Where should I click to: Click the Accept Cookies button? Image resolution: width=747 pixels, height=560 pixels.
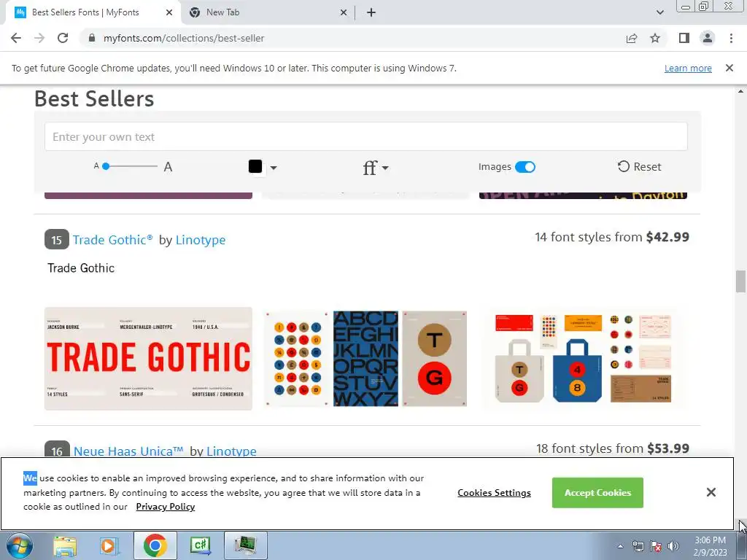(597, 492)
